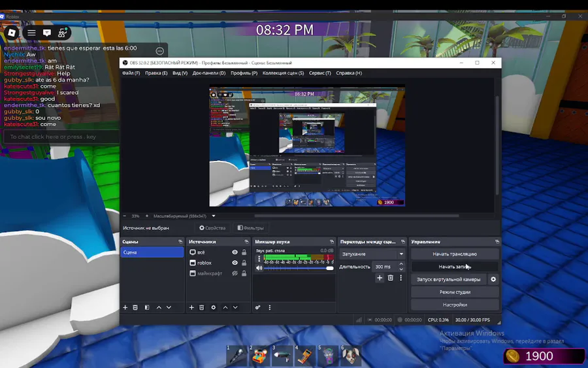
Task: Open the preview scaling dropdown
Action: (x=214, y=216)
